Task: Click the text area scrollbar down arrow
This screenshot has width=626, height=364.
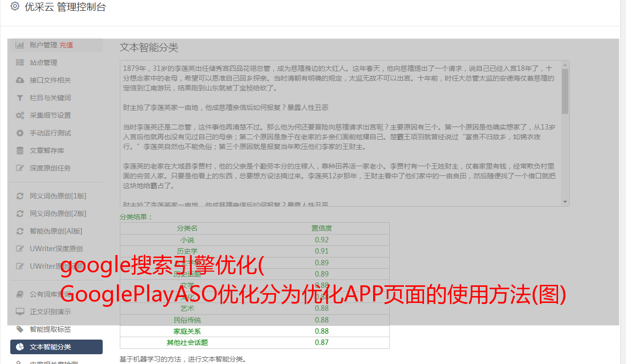Action: 565,202
